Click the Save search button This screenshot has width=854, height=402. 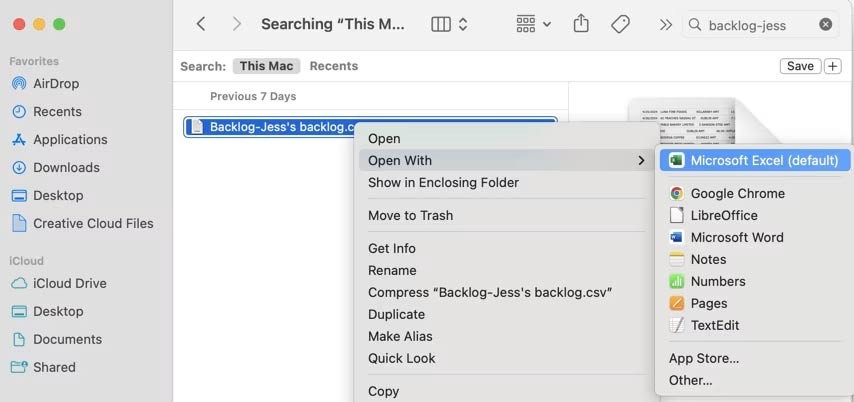(800, 66)
